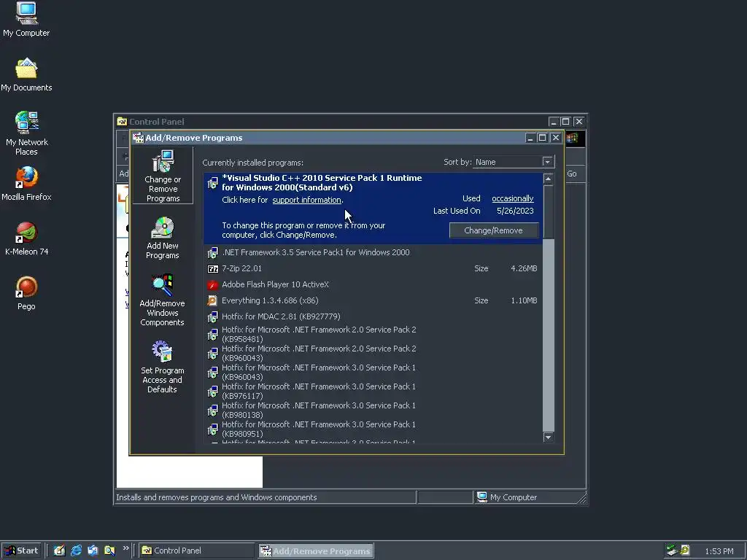Click the Last Used On date 5/26/2023

coord(515,211)
